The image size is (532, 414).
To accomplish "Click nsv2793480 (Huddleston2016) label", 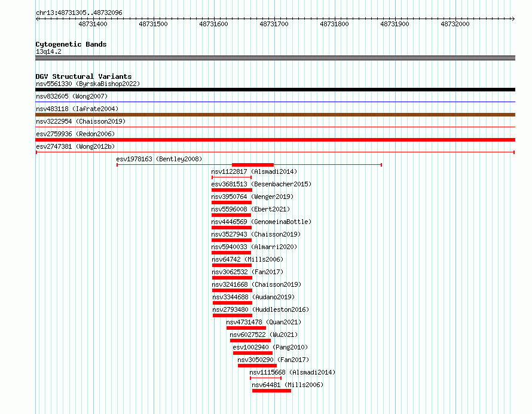I will tap(261, 309).
